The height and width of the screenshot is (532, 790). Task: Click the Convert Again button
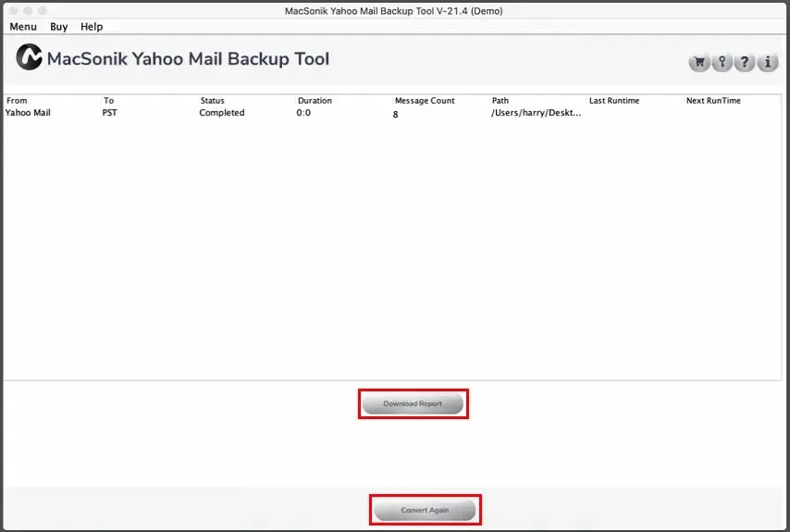425,510
